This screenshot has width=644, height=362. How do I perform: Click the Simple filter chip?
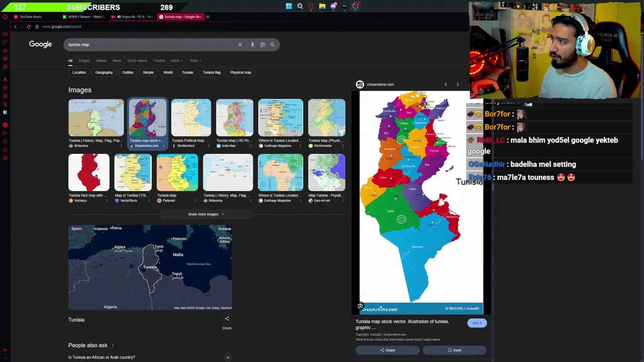148,72
